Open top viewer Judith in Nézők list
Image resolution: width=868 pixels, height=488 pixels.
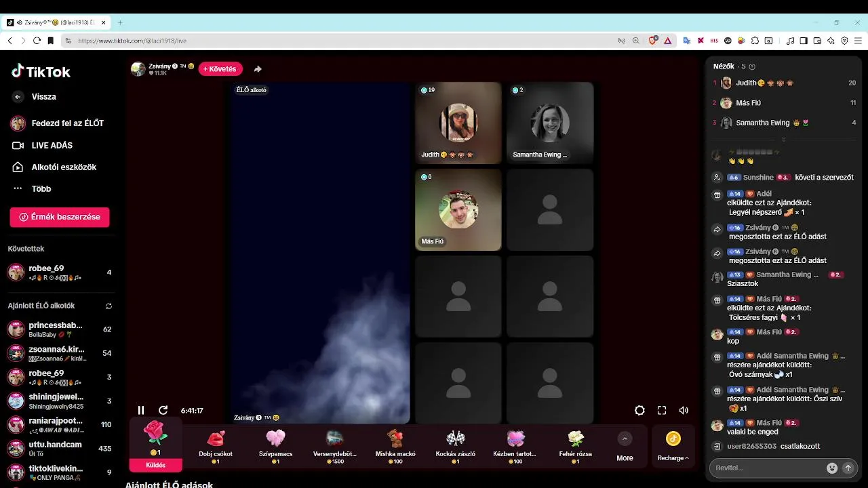784,83
